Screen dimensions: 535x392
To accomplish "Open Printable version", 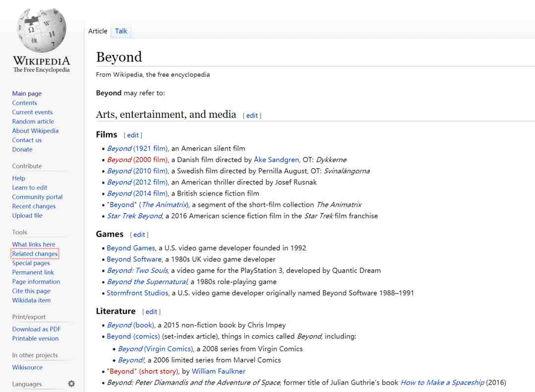I will 36,339.
